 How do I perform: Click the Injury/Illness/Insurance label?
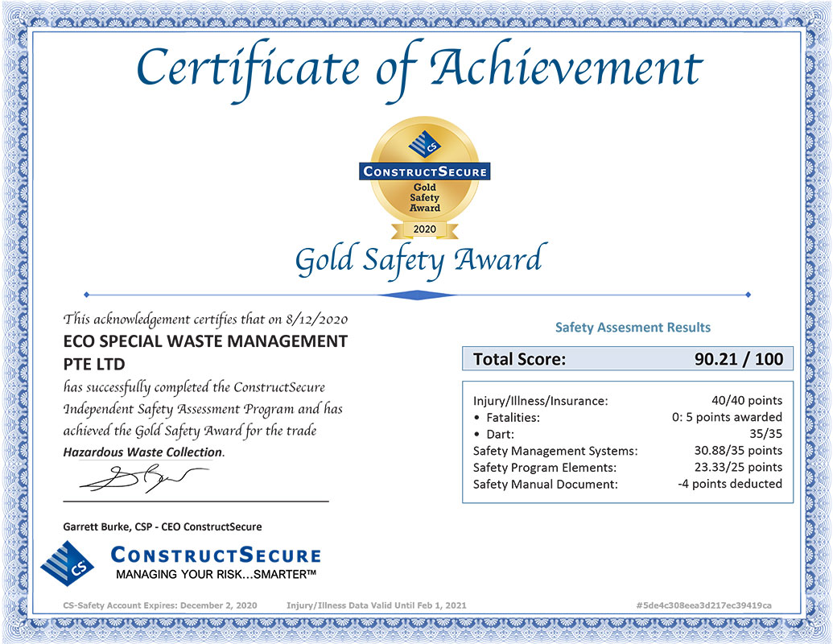click(540, 401)
